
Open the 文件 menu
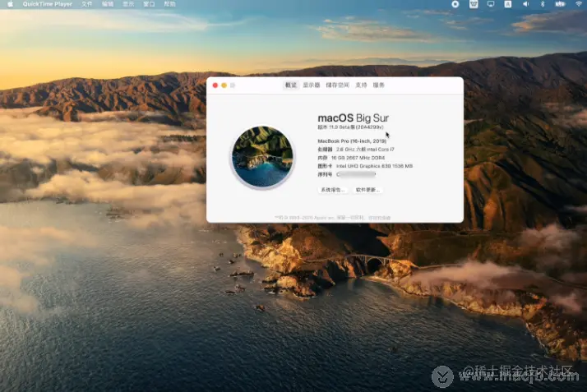tap(87, 4)
